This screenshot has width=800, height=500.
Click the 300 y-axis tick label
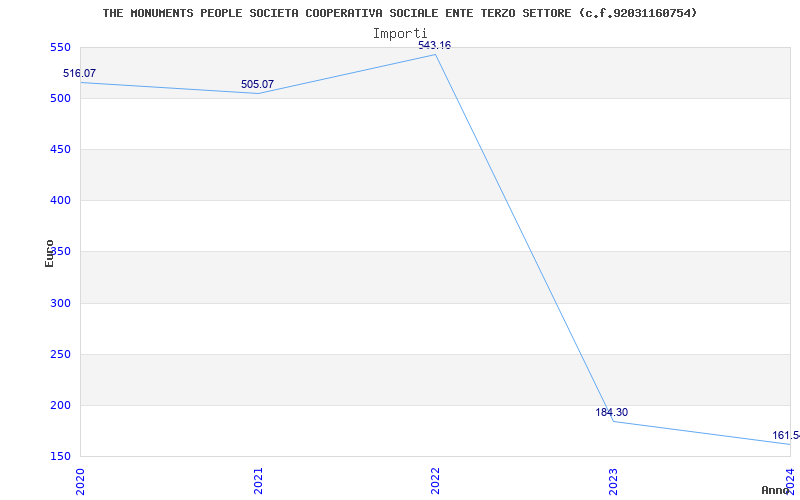pyautogui.click(x=60, y=304)
